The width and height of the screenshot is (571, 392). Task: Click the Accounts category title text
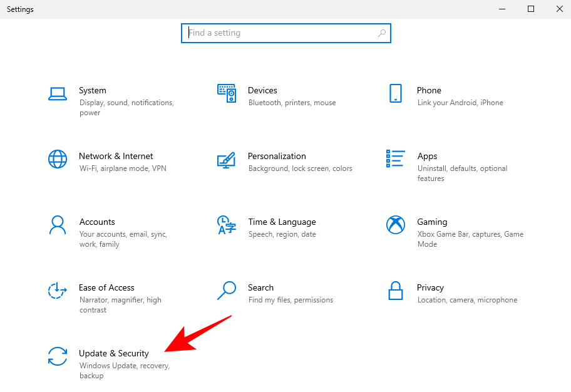[x=97, y=222]
